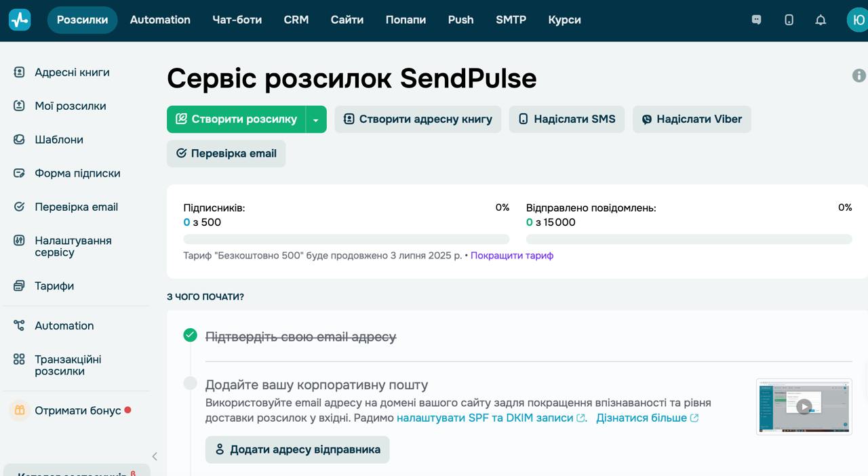868x476 pixels.
Task: Open the SendPulse home logo icon
Action: point(18,19)
